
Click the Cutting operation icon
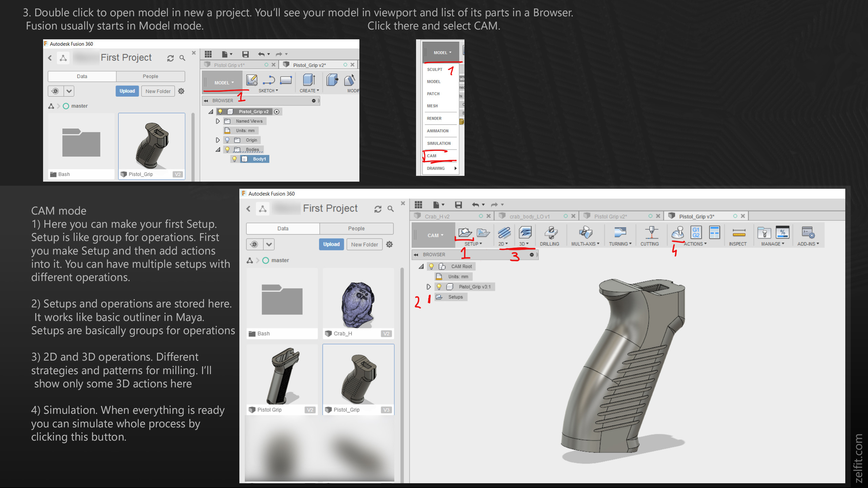coord(651,232)
